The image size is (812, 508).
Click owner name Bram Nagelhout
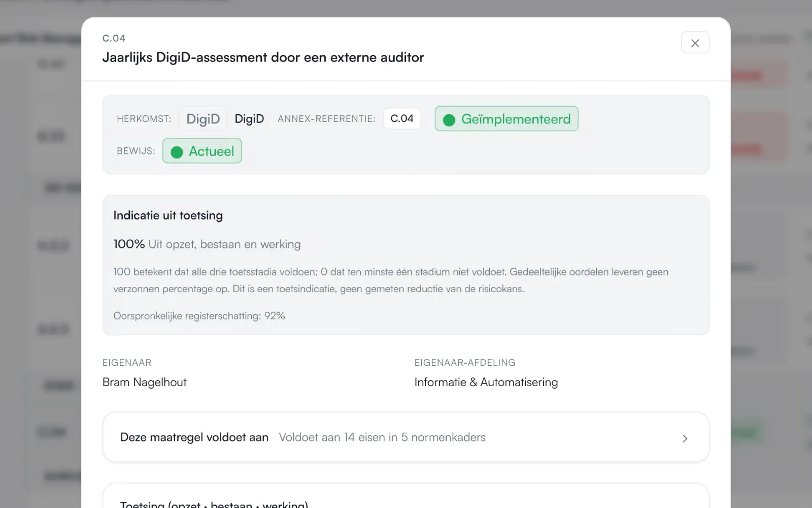click(x=145, y=382)
